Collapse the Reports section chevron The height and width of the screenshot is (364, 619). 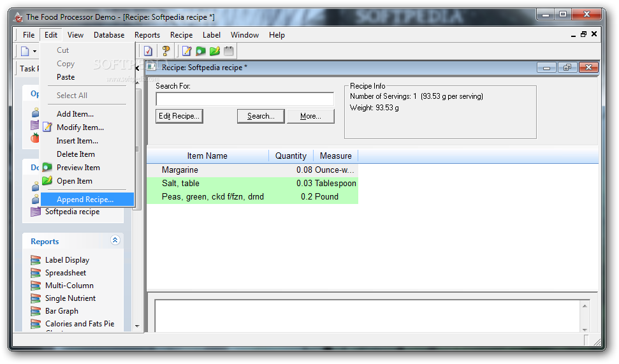click(115, 240)
